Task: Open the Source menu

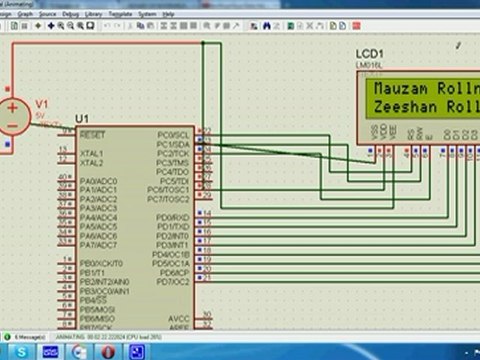Action: click(47, 14)
